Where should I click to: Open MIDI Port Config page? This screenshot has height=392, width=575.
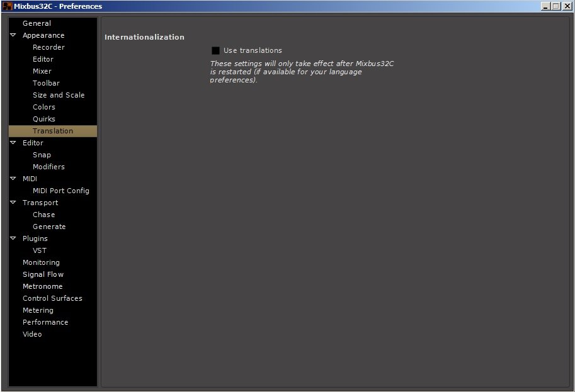61,191
